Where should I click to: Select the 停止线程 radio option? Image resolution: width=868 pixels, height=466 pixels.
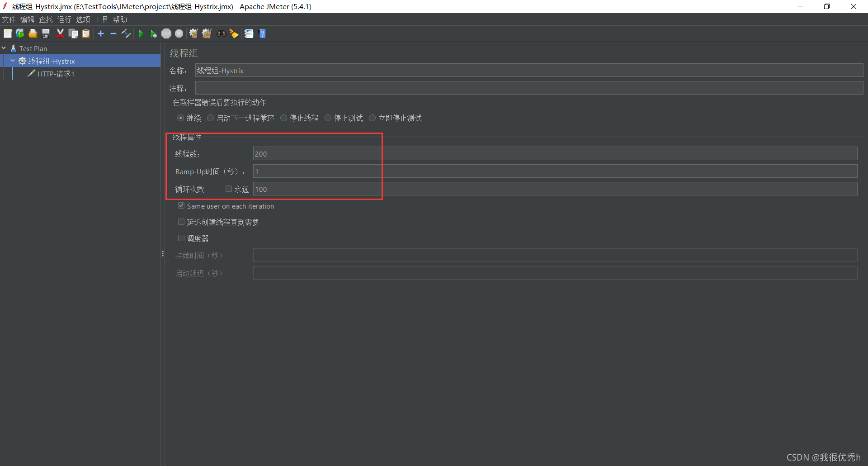(283, 118)
